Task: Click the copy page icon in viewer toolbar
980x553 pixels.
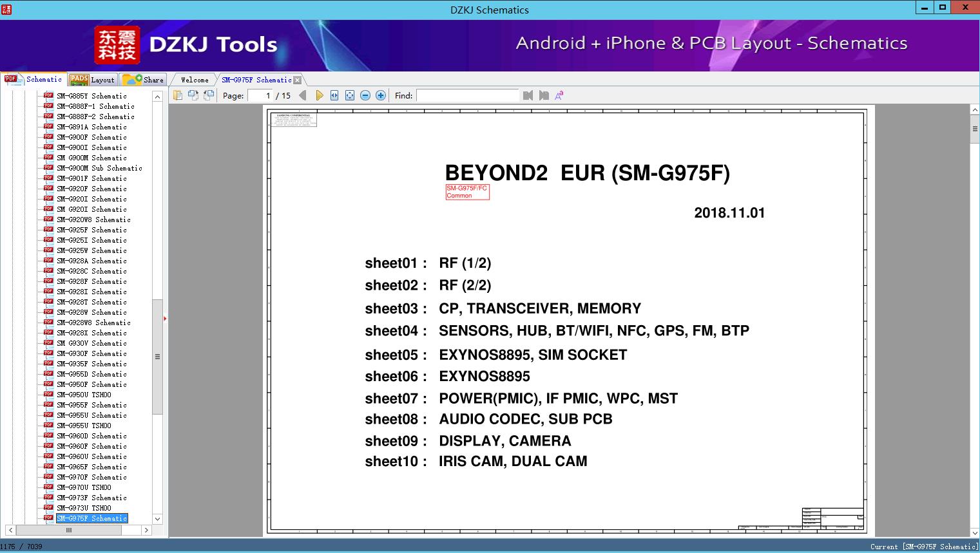Action: coord(177,95)
